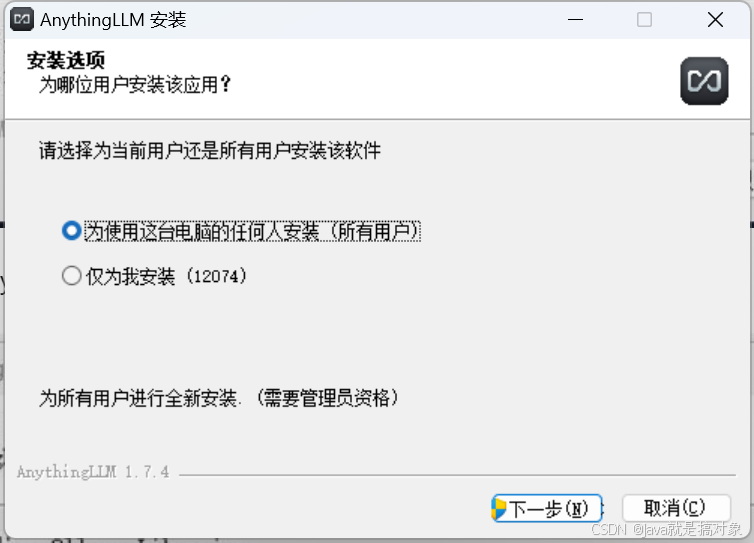
Task: Click the greyed-out maximize window button
Action: click(644, 20)
